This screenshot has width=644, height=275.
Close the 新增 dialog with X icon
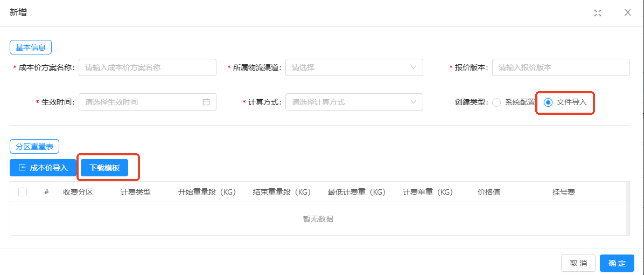[628, 12]
